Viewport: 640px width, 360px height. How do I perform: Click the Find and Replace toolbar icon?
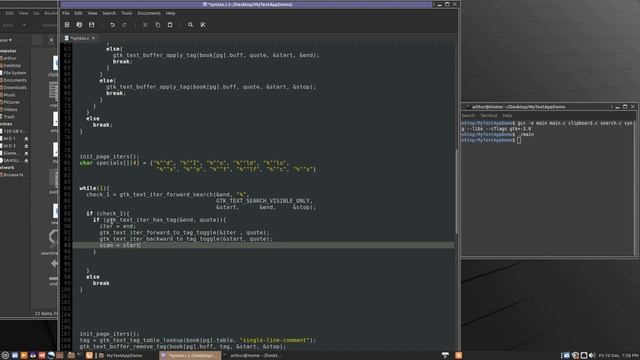click(x=203, y=25)
